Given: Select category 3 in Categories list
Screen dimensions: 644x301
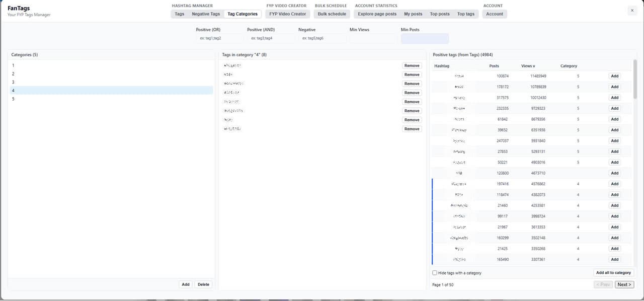Looking at the screenshot, I should click(x=111, y=82).
